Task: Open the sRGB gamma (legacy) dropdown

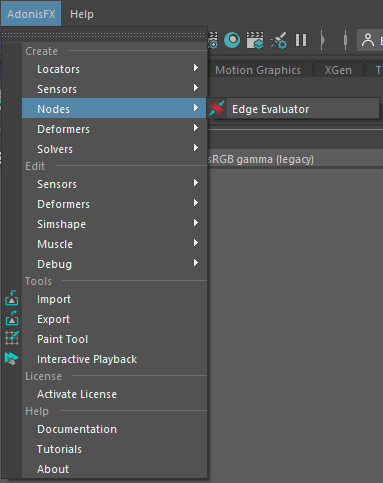Action: (295, 159)
